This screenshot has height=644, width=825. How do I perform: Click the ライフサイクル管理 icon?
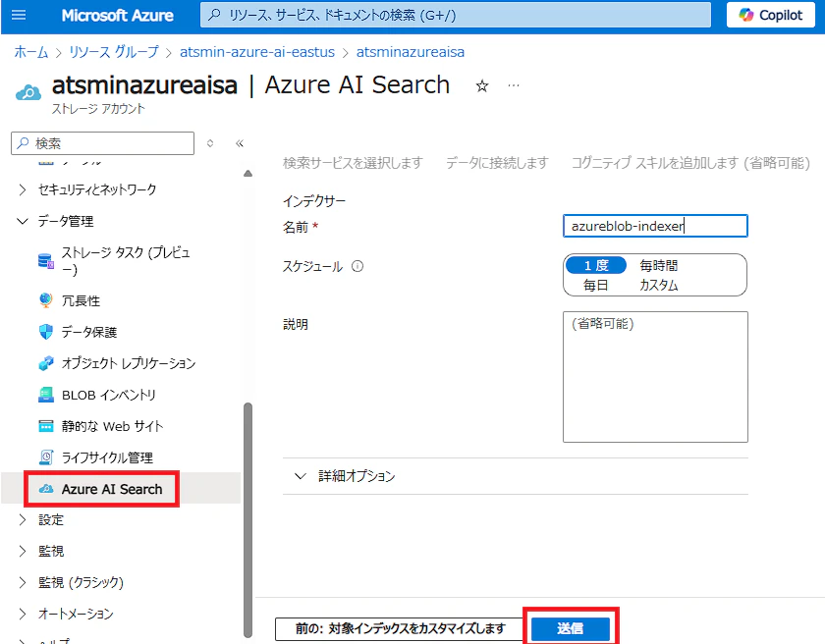[46, 457]
